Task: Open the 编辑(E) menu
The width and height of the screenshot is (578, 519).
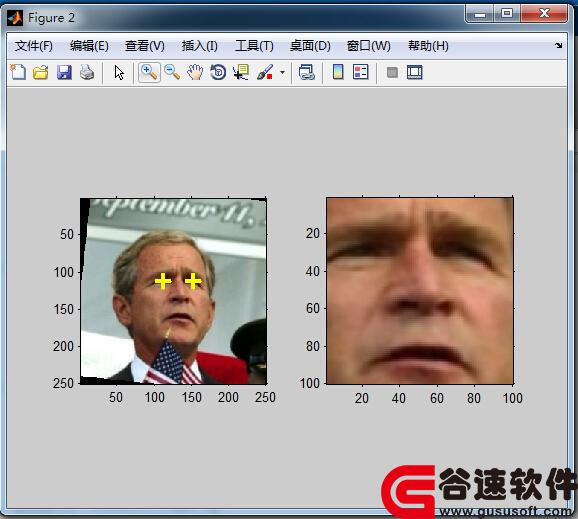Action: 89,46
